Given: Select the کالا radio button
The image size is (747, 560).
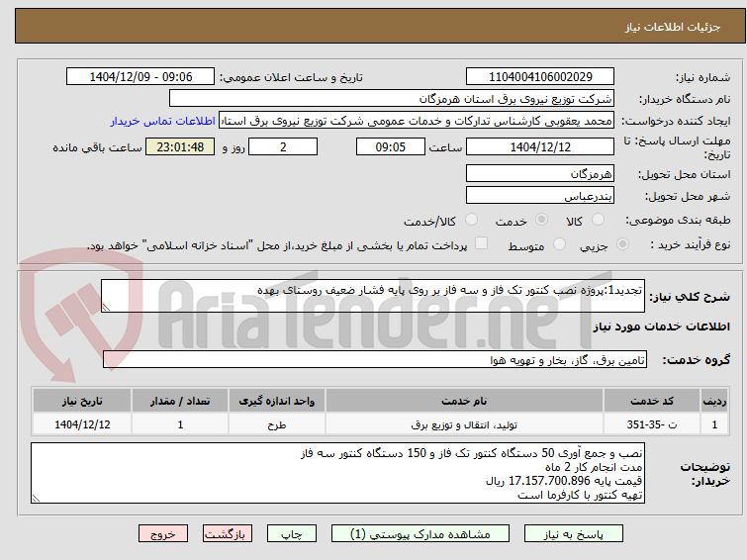Looking at the screenshot, I should (598, 220).
